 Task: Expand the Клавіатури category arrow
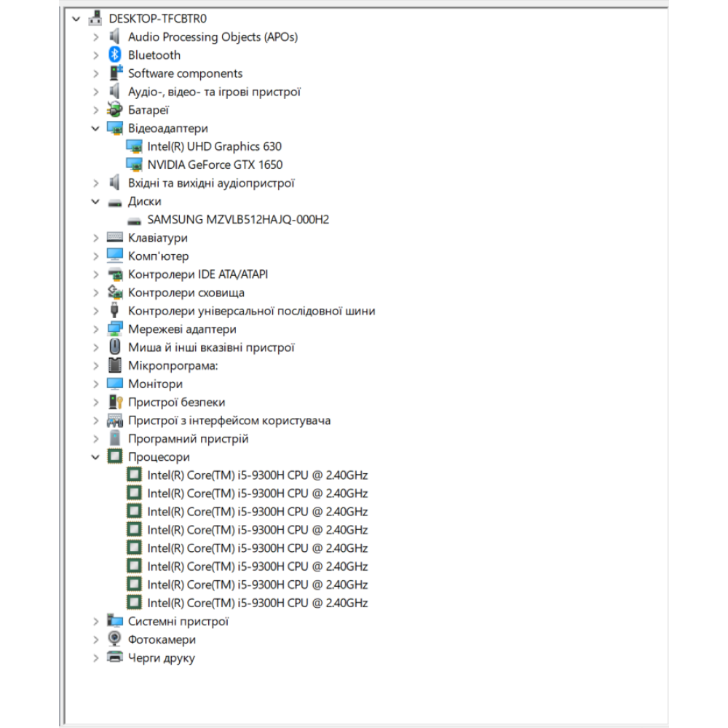95,238
